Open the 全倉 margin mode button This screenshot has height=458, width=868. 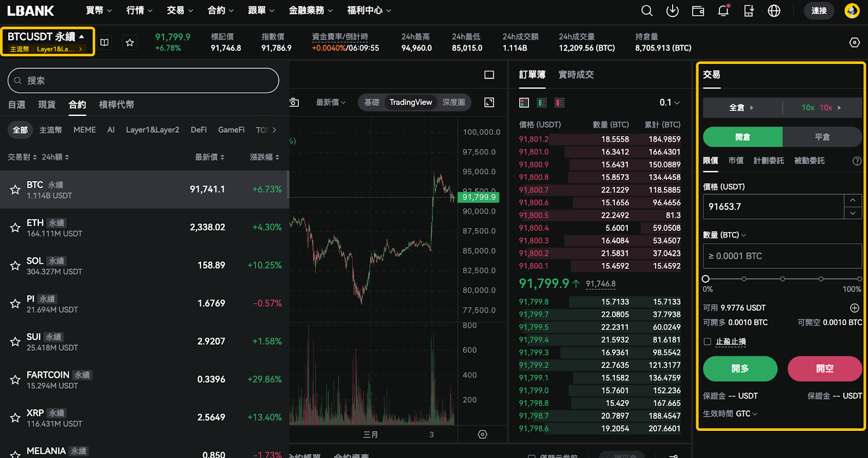(x=742, y=108)
